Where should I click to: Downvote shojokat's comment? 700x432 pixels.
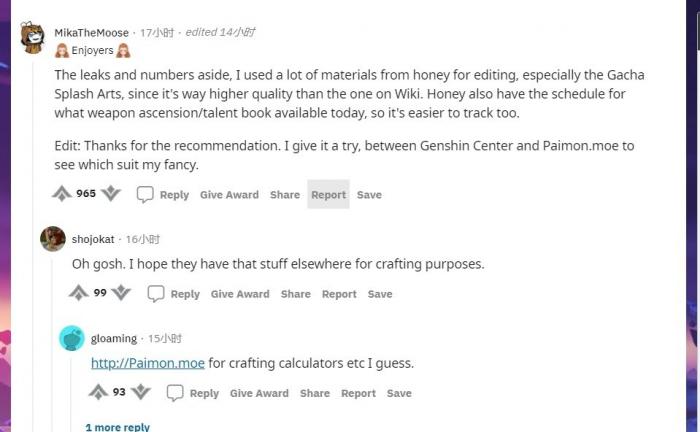[121, 293]
